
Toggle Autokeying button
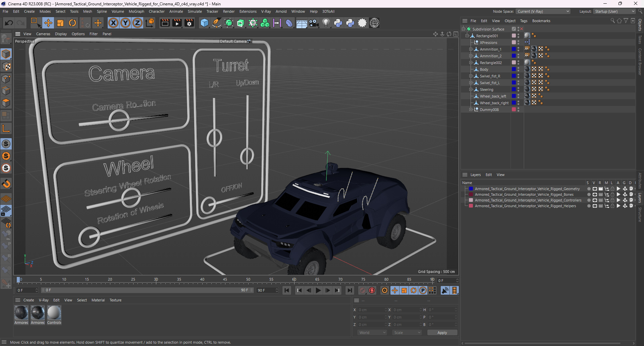372,290
